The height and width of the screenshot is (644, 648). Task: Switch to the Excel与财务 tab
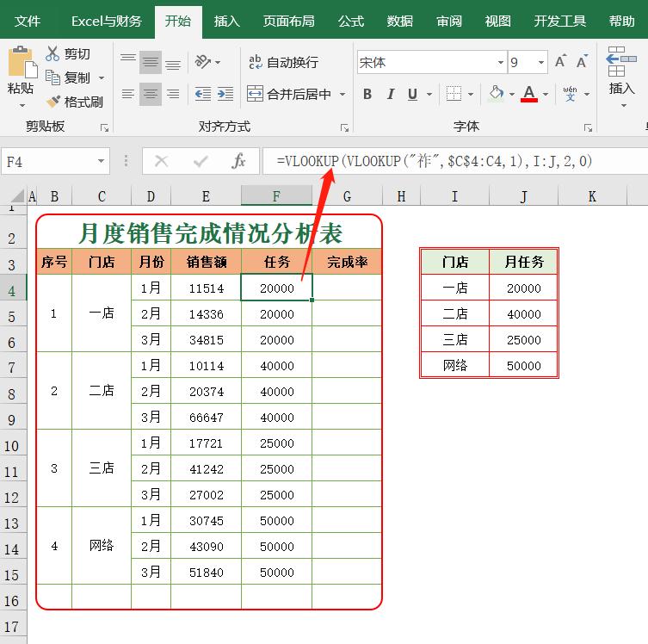pos(106,21)
